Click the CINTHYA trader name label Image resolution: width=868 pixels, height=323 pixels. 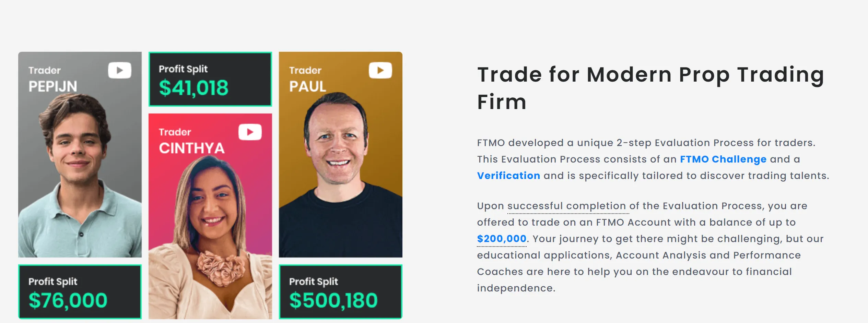click(191, 148)
